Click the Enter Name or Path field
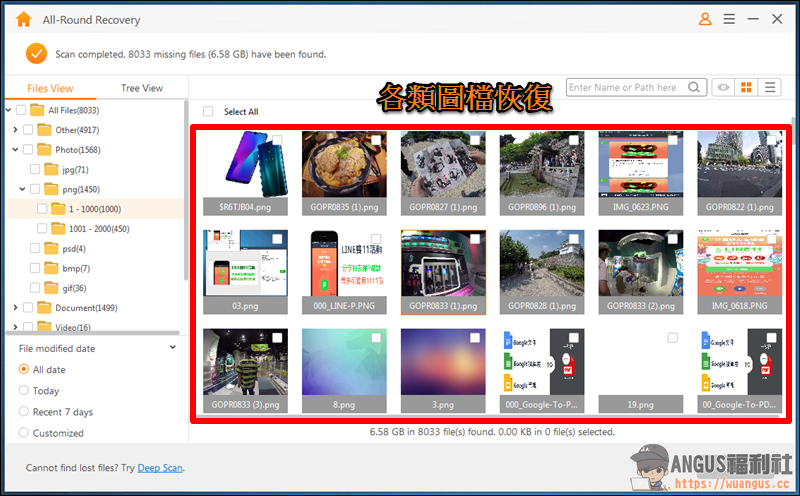The image size is (800, 496). point(627,87)
